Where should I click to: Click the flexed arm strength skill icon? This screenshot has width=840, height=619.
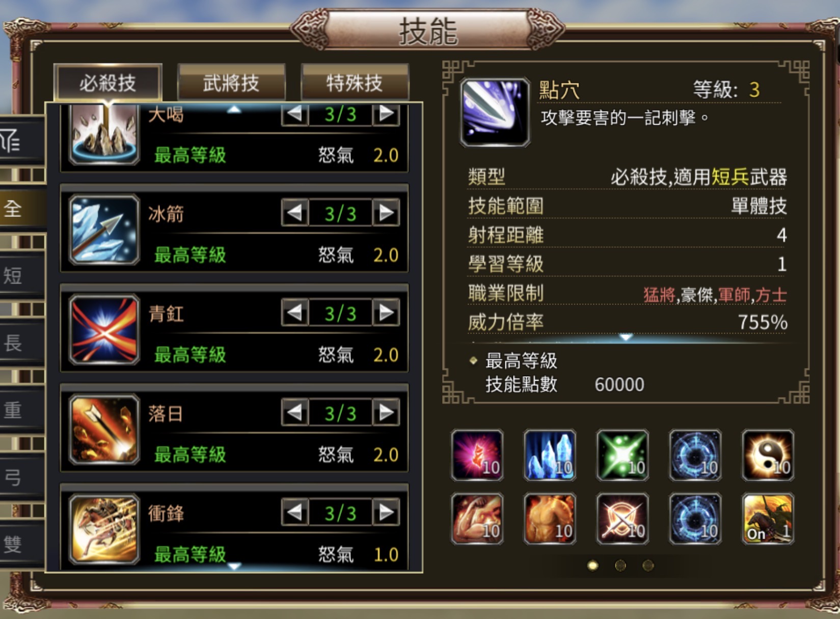(x=477, y=519)
